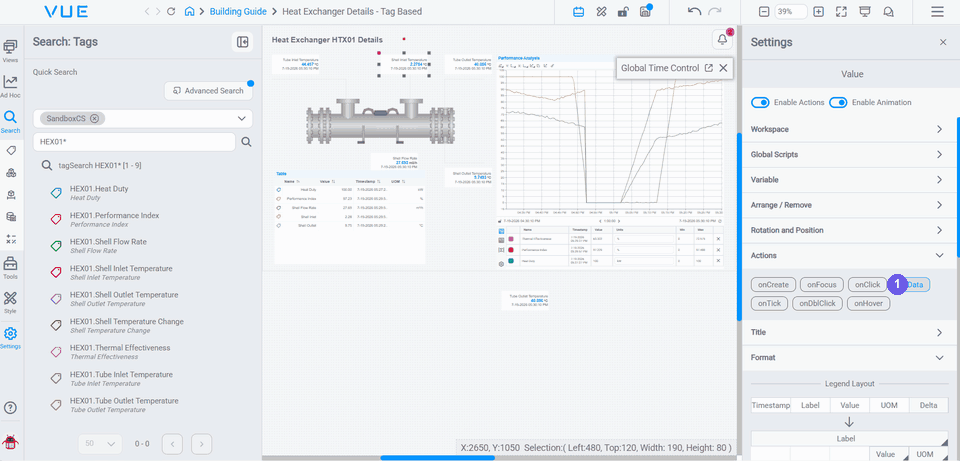Screen dimensions: 960x461
Task: Toggle the Enable Animation switch
Action: coord(838,102)
